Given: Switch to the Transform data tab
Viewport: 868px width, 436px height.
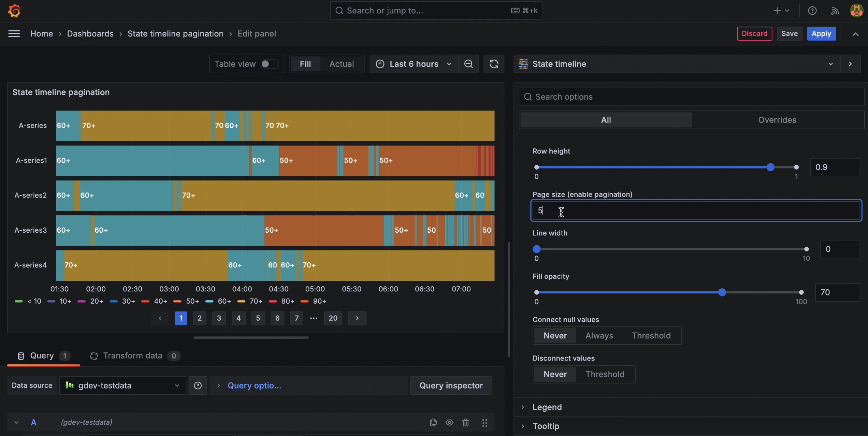Looking at the screenshot, I should 132,355.
